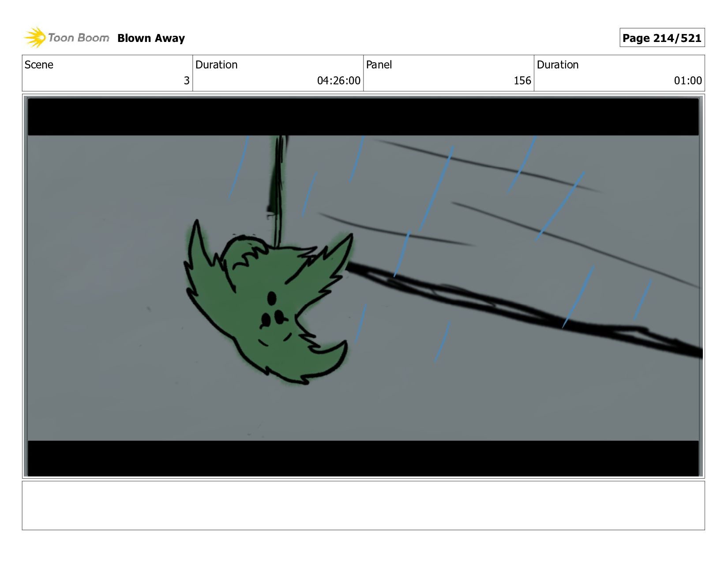Click the scene number '3'
The height and width of the screenshot is (563, 728).
187,80
